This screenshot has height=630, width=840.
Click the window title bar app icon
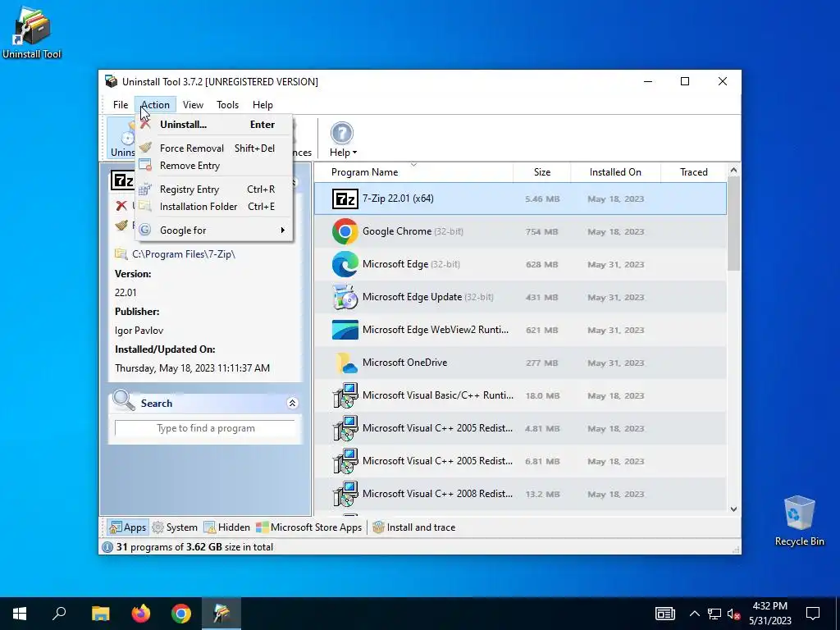click(x=111, y=81)
